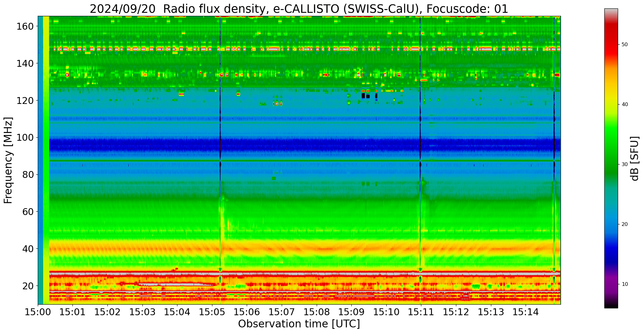Click the colorbar tick label 40

[625, 105]
